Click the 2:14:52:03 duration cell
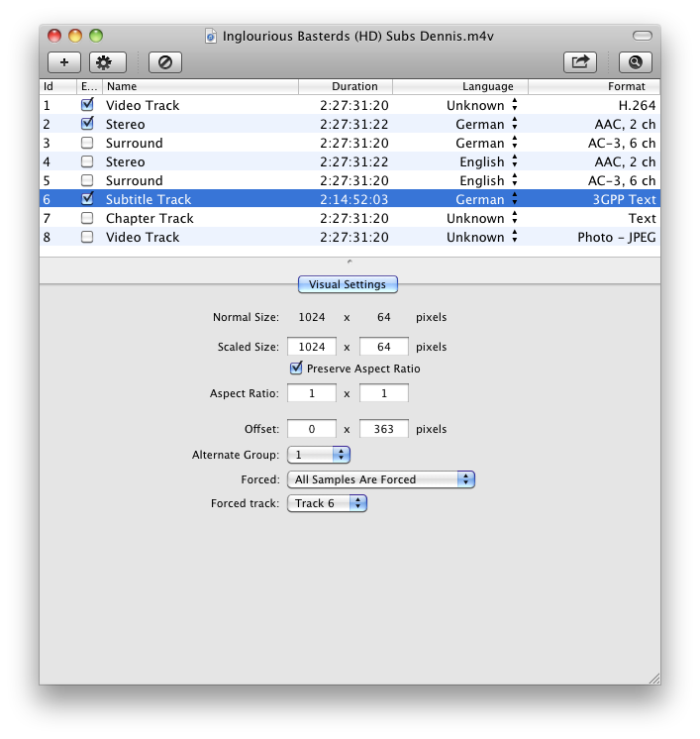The height and width of the screenshot is (739, 700). (354, 199)
